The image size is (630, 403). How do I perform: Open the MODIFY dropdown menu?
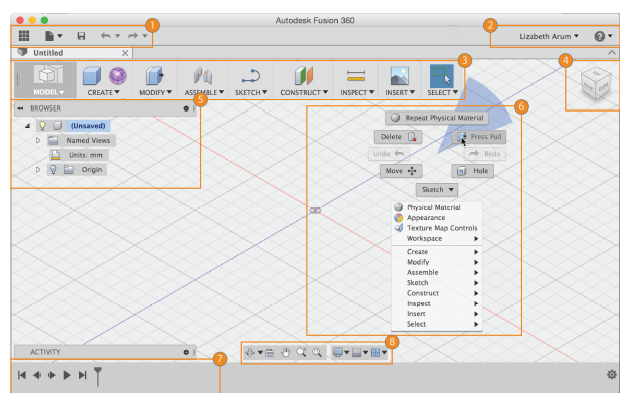pyautogui.click(x=155, y=92)
